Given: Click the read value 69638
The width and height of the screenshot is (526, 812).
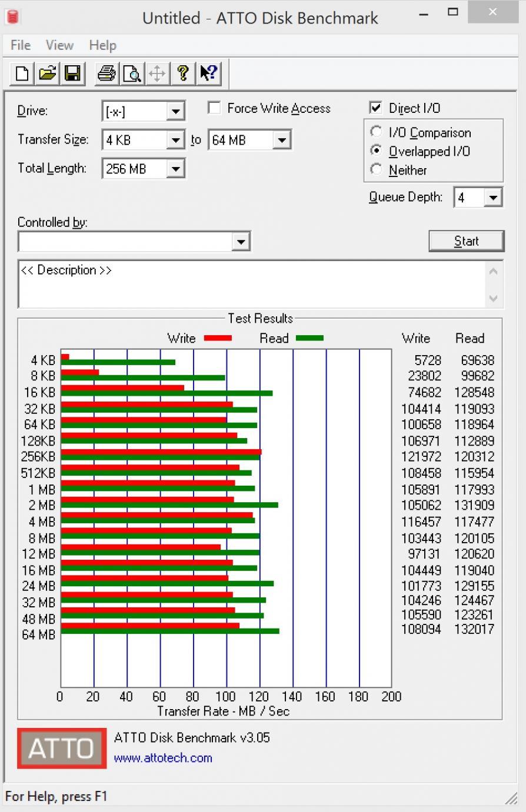Looking at the screenshot, I should pos(478,360).
